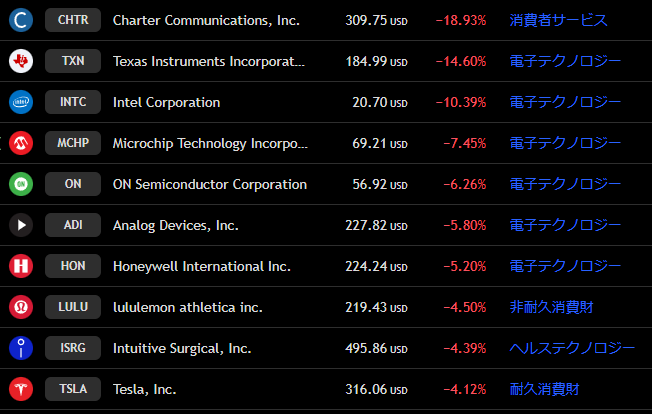652x414 pixels.
Task: Select the INTC ticker badge
Action: (x=73, y=102)
